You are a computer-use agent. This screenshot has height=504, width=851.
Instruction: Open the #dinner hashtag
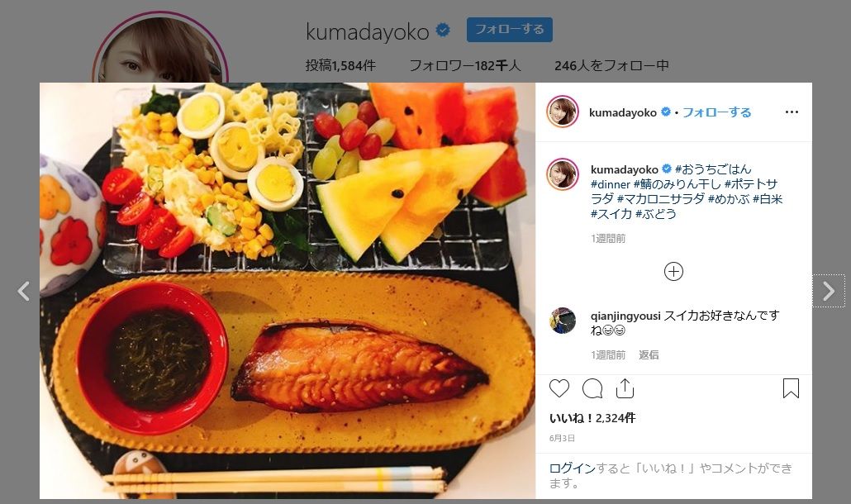[611, 184]
